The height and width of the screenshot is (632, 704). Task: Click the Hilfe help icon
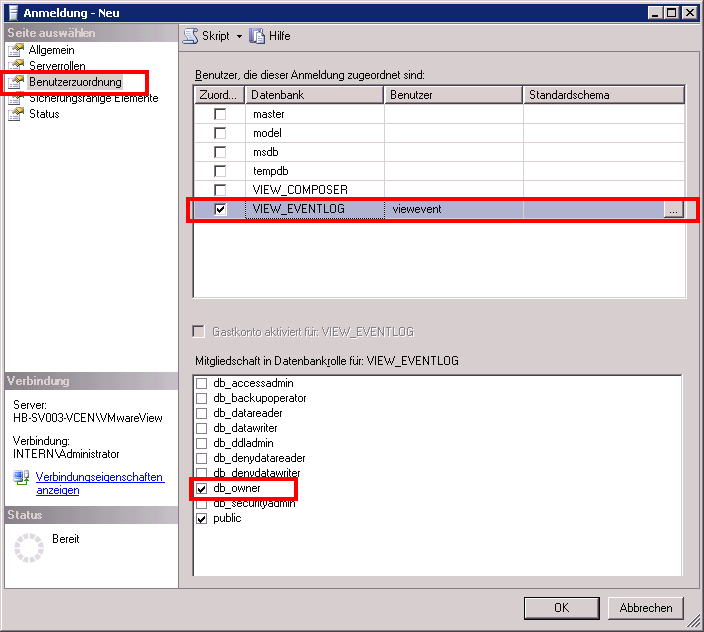pos(257,36)
